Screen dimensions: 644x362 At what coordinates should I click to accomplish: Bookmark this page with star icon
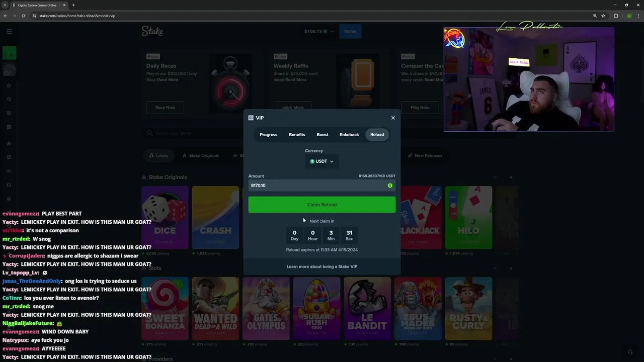(603, 16)
